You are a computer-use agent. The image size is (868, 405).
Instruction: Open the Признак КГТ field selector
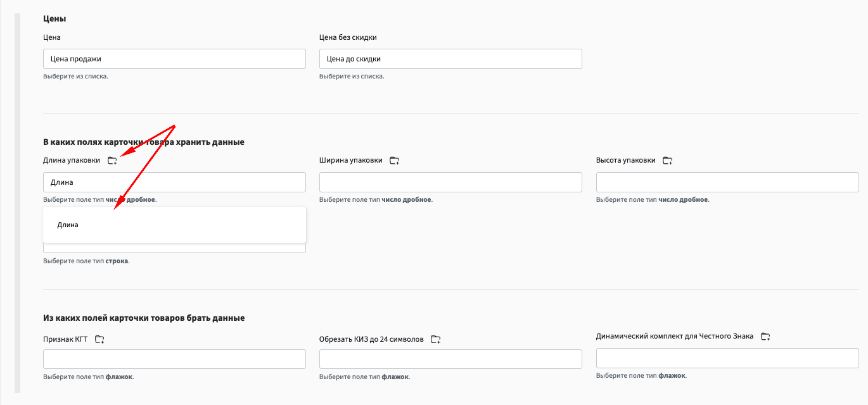click(x=174, y=359)
